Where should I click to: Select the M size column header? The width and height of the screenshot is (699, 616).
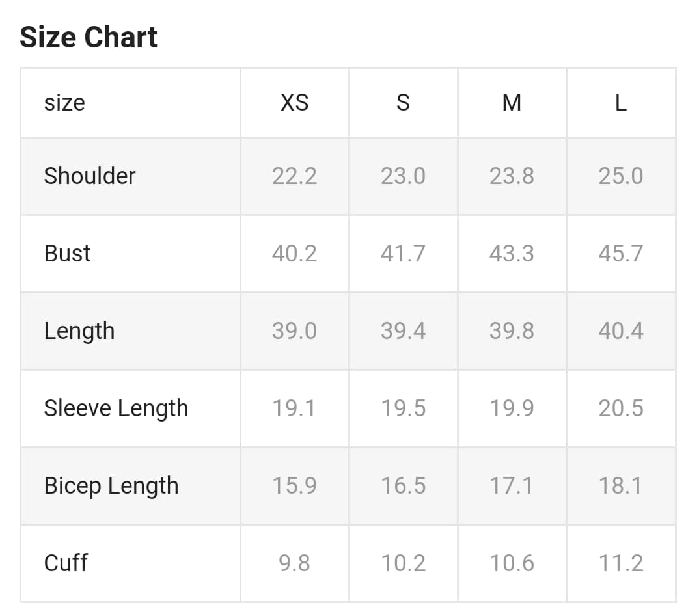tap(512, 103)
